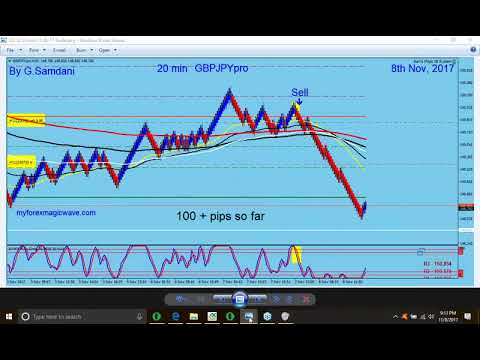Screen dimensions: 480x360
Task: Go to the previous picture
Action: (x=222, y=299)
